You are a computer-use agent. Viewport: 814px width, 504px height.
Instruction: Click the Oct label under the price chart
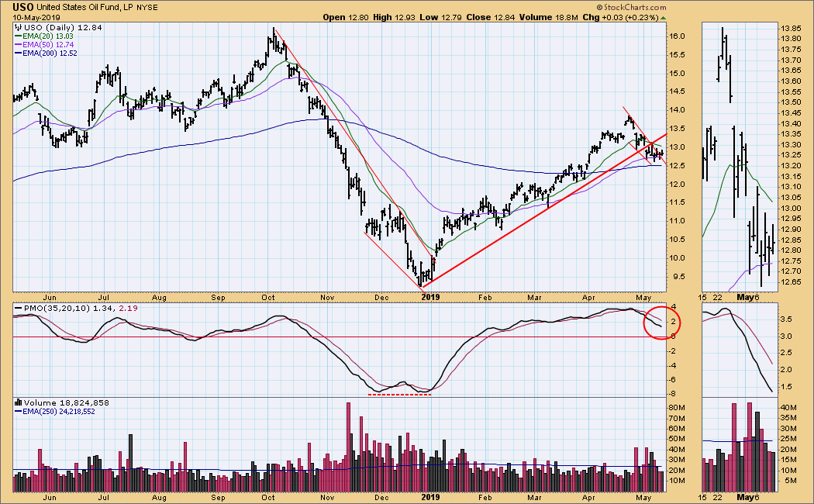tap(268, 298)
